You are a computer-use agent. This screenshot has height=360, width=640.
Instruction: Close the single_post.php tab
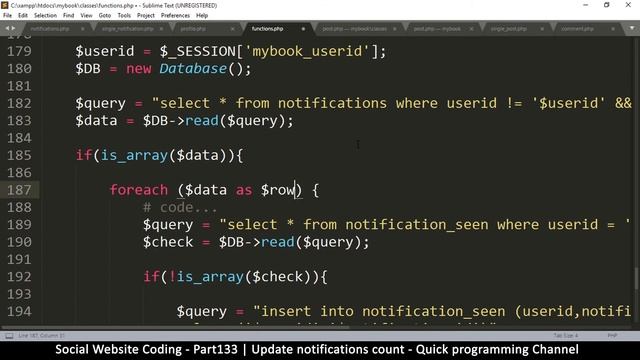pos(542,29)
